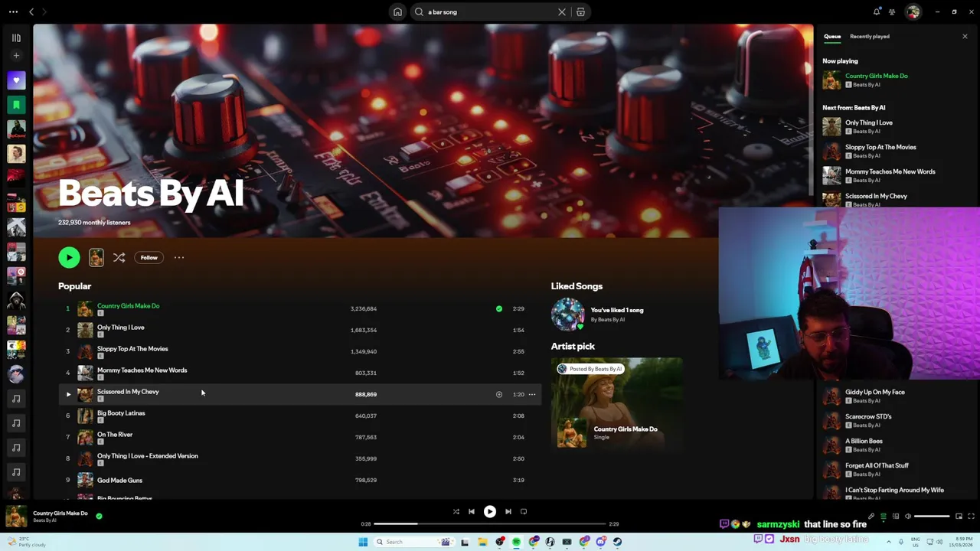Open more options dots next to Follow
The width and height of the screenshot is (980, 551).
pos(179,258)
